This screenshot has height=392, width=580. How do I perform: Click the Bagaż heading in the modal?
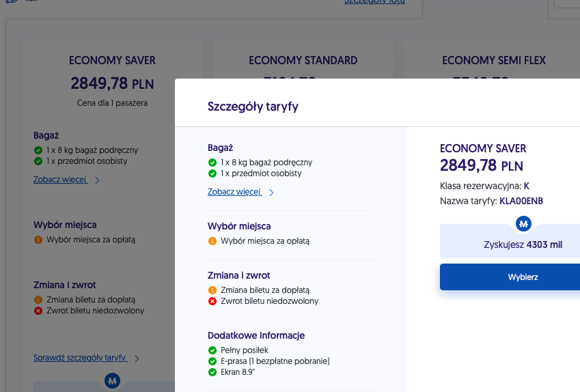(220, 148)
